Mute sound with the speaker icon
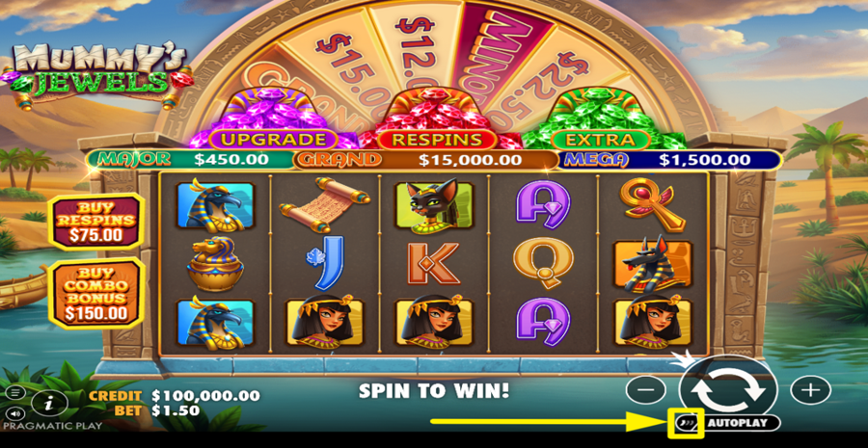This screenshot has width=868, height=448. (x=14, y=412)
